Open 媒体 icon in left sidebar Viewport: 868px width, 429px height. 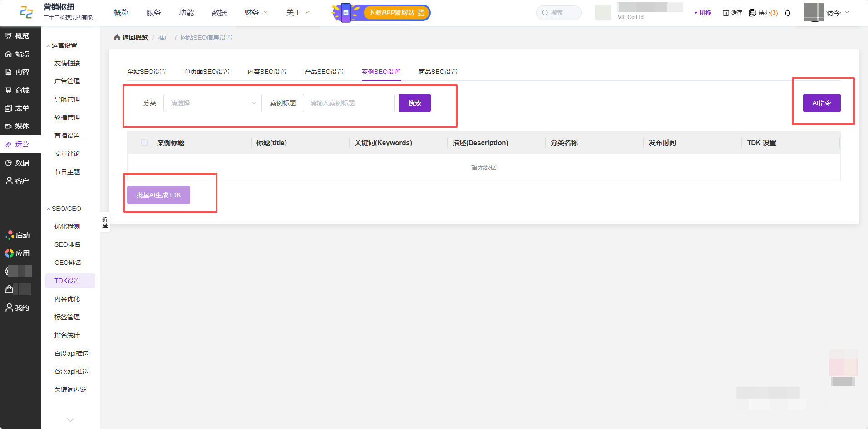9,127
